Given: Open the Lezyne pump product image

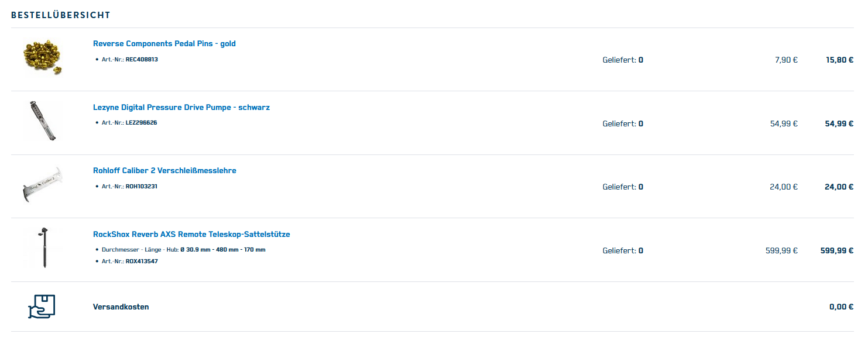Looking at the screenshot, I should tap(43, 121).
